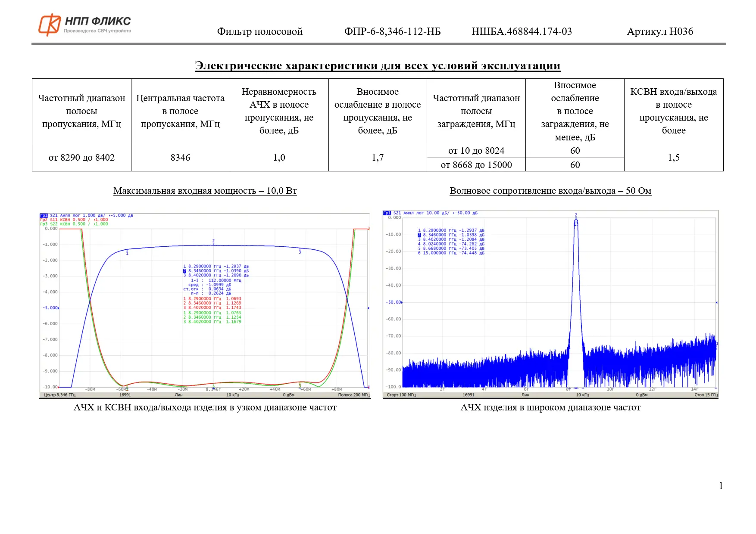Viewport: 756px width, 534px height.
Task: Click the central frequency value 8346
Action: (180, 158)
